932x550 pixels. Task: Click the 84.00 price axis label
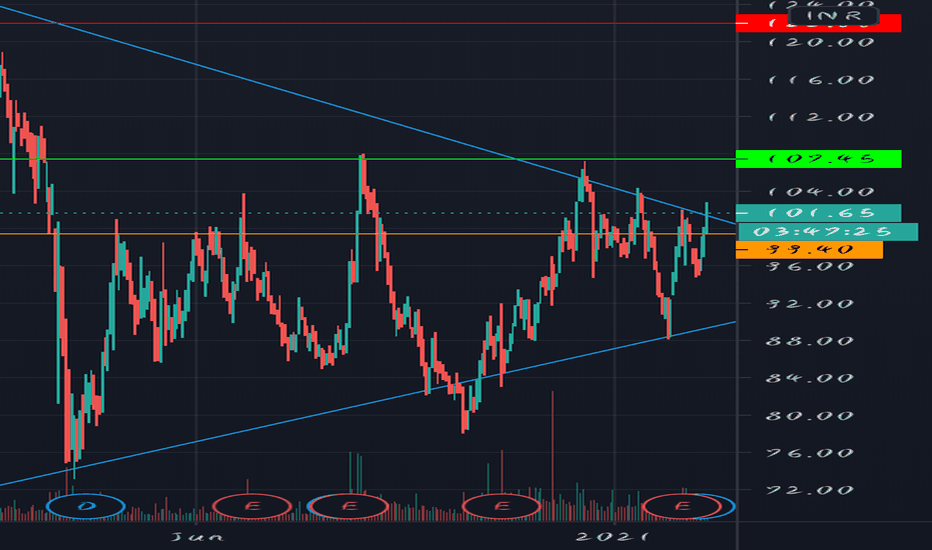[811, 378]
